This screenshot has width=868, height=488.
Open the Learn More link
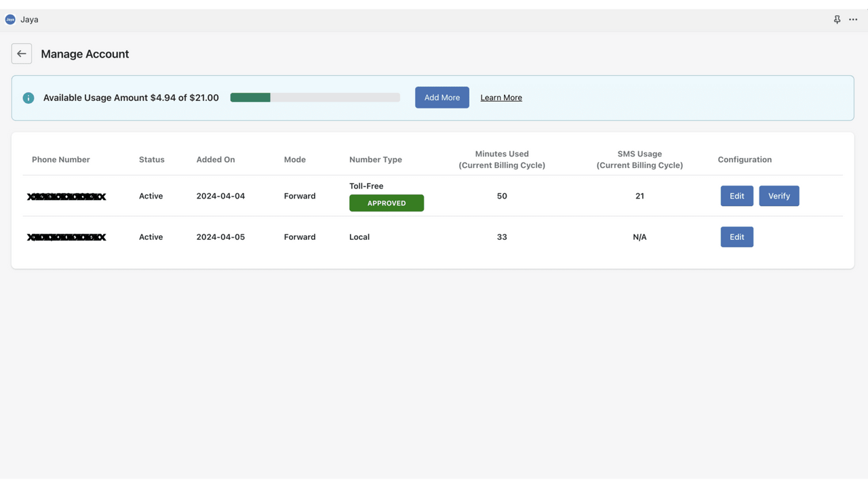pos(501,98)
